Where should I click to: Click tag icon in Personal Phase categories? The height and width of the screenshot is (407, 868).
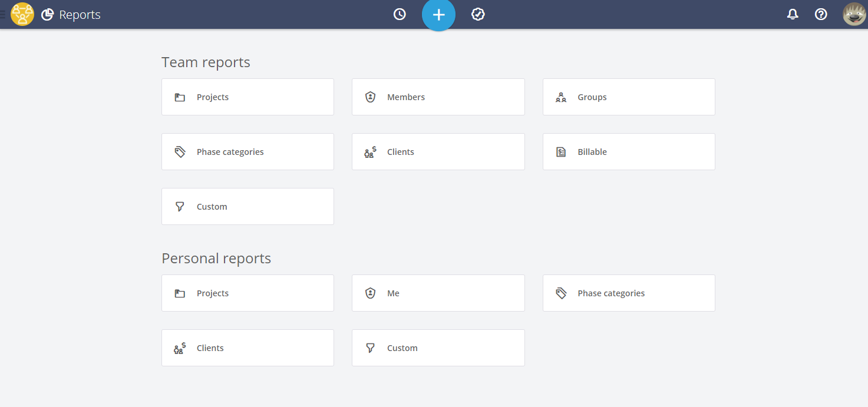click(561, 293)
